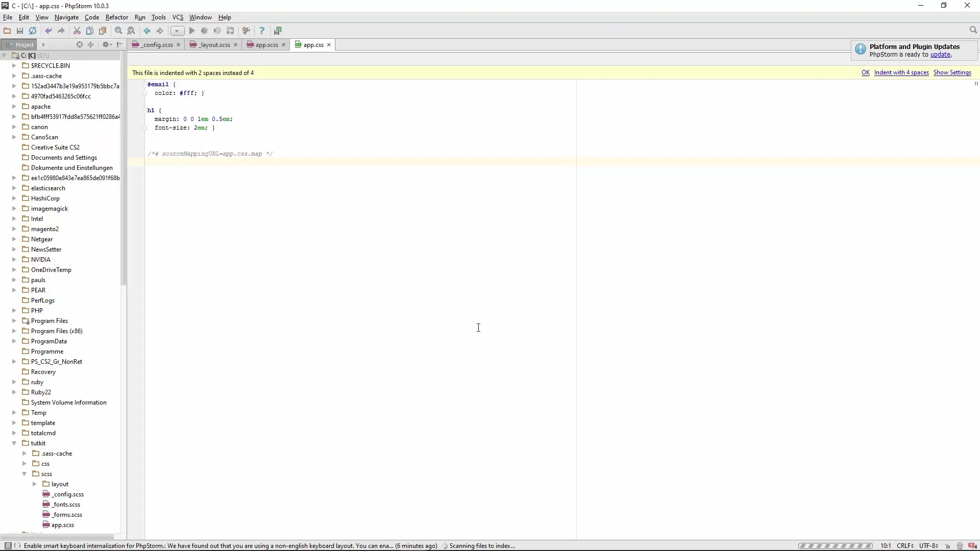Screen dimensions: 980x551
Task: Expand the css folder under tutkit
Action: tap(24, 463)
